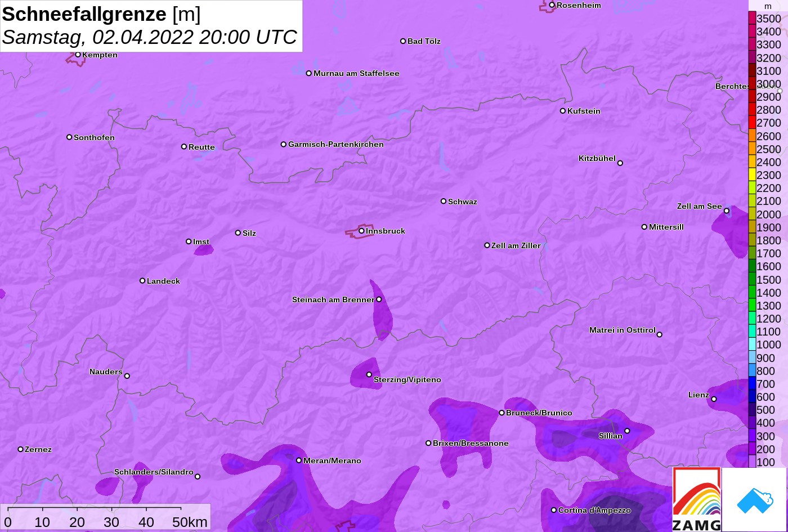The width and height of the screenshot is (788, 532).
Task: Click the Steinach am Brenner marker
Action: click(379, 299)
